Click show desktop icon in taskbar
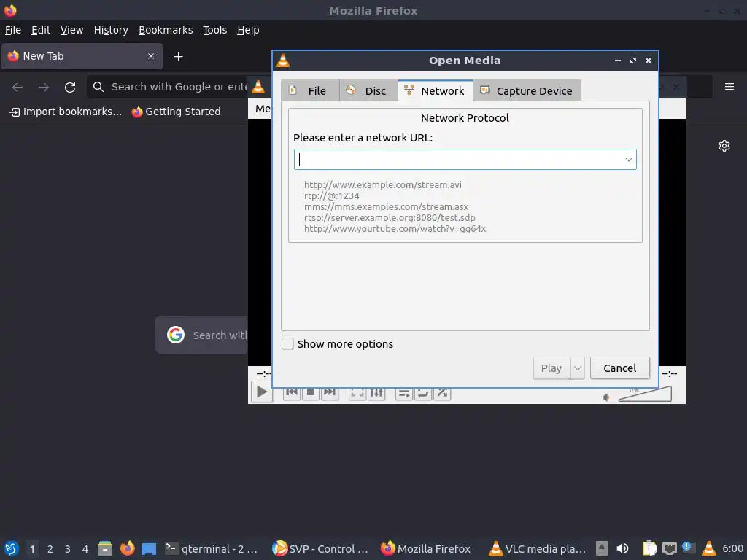The height and width of the screenshot is (560, 747). tap(149, 548)
